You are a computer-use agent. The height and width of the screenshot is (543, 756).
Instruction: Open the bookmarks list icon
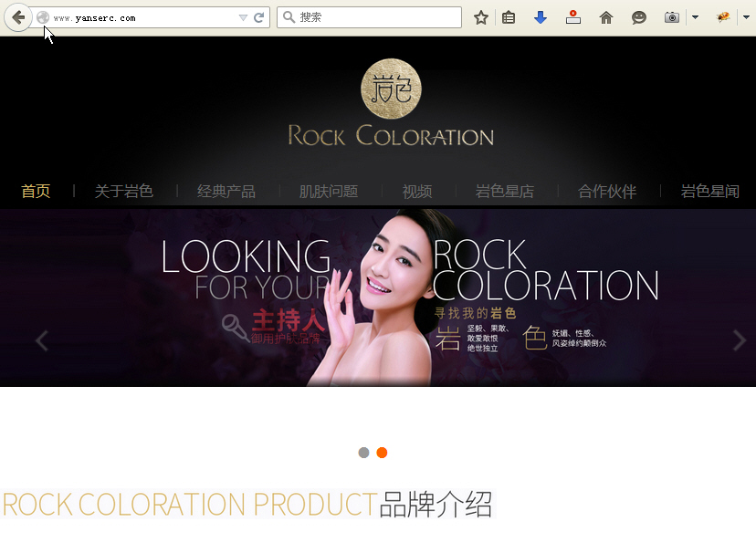(x=509, y=18)
